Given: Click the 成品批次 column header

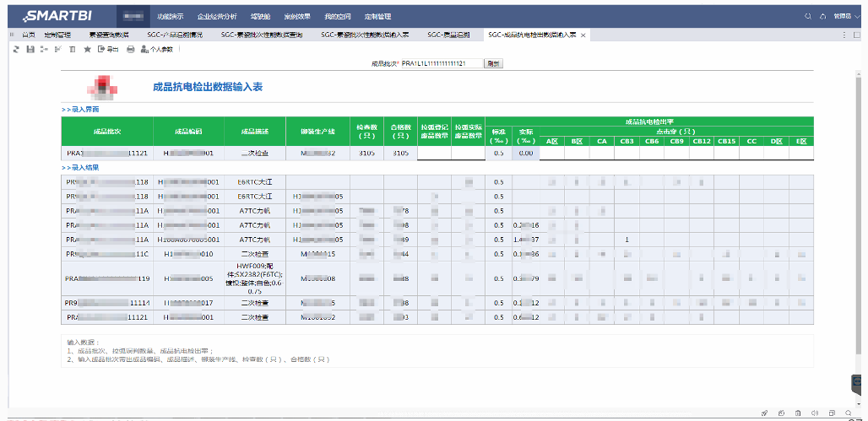Looking at the screenshot, I should click(x=107, y=131).
